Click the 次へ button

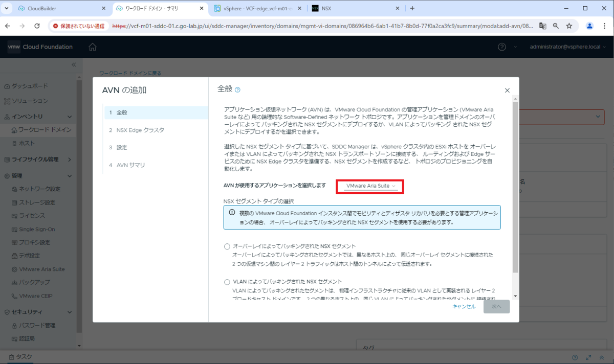(496, 307)
